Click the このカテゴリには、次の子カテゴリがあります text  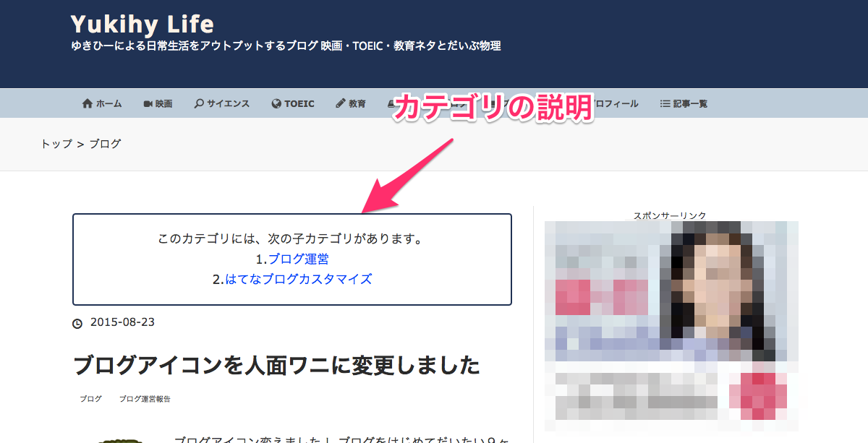tap(291, 238)
